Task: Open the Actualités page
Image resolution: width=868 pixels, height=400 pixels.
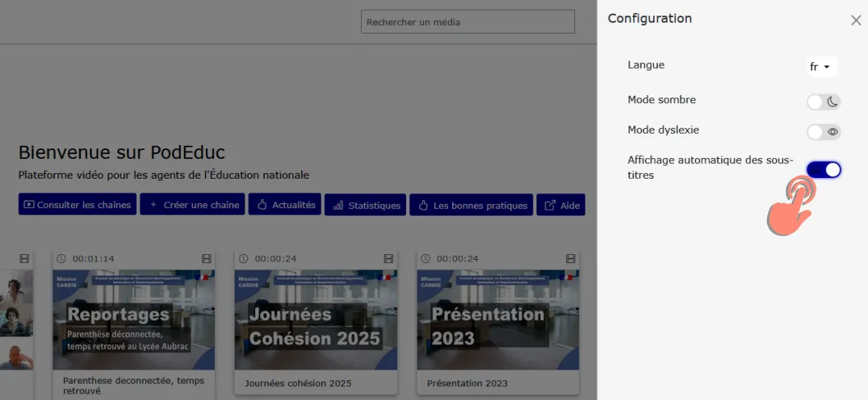Action: tap(285, 205)
